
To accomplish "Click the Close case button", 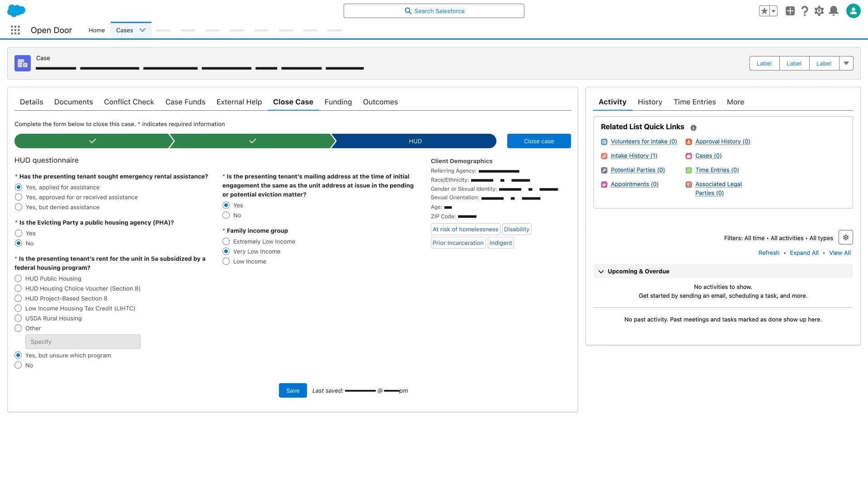I will (539, 141).
